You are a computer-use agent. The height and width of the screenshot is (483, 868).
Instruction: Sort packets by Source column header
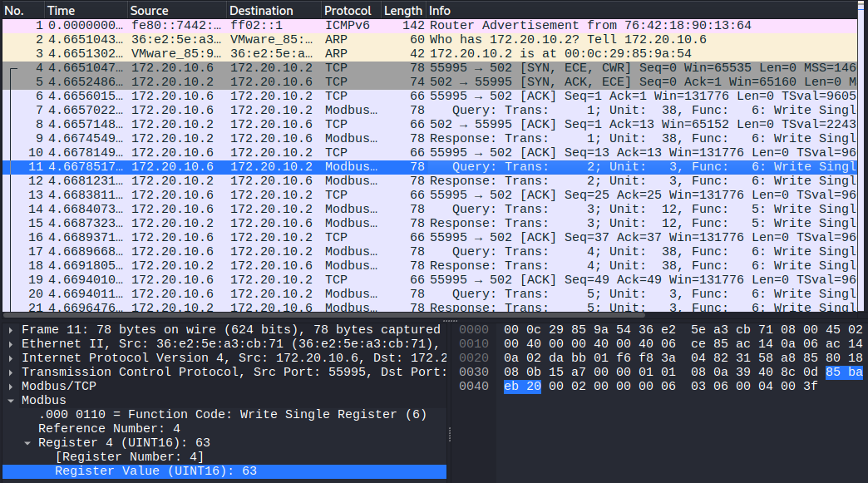176,11
